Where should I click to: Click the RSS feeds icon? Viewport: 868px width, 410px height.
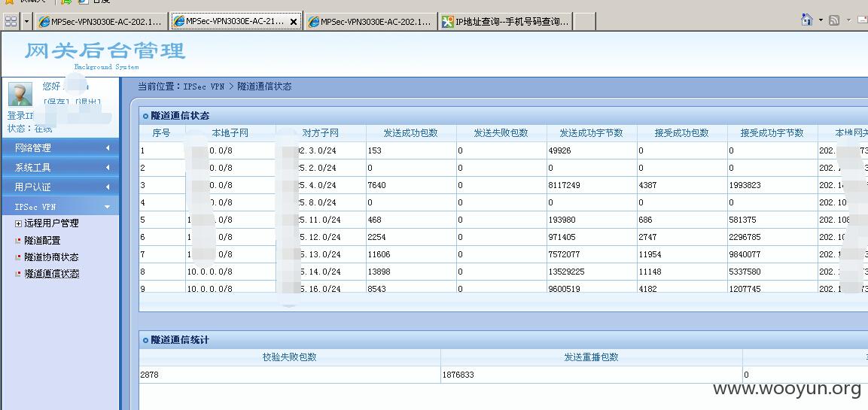click(833, 20)
